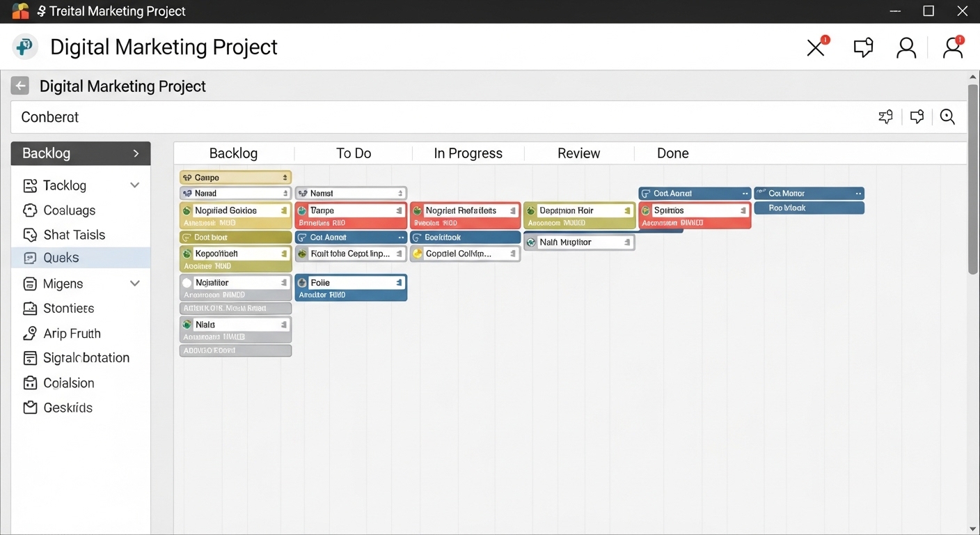Open the red Spiimos card

695,216
